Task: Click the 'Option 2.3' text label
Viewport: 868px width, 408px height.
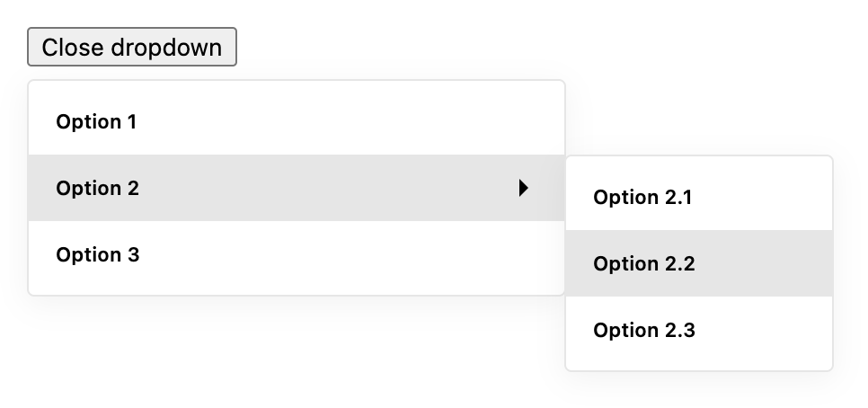Action: 643,330
